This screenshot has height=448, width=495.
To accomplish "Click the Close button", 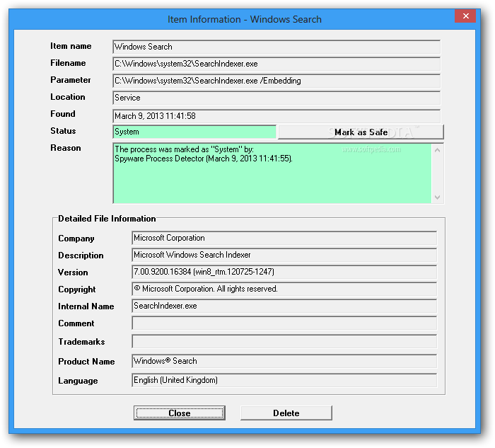I will tap(180, 413).
